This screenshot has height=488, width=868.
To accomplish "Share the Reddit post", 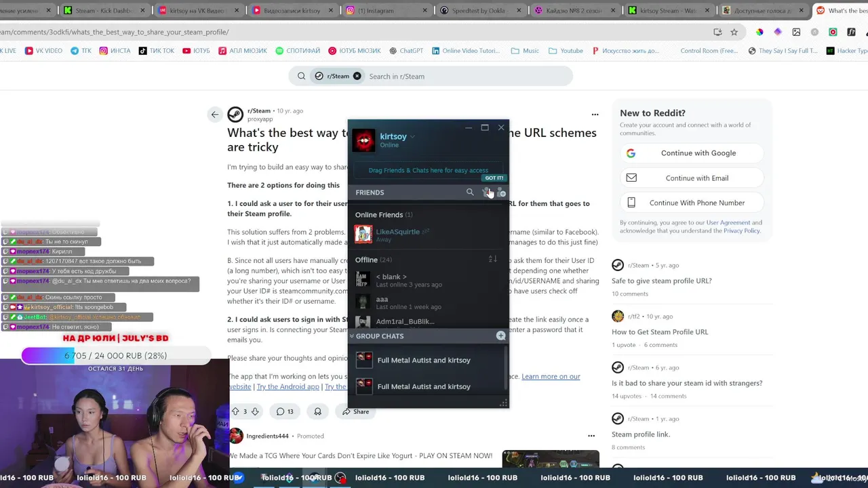I will coord(355,411).
